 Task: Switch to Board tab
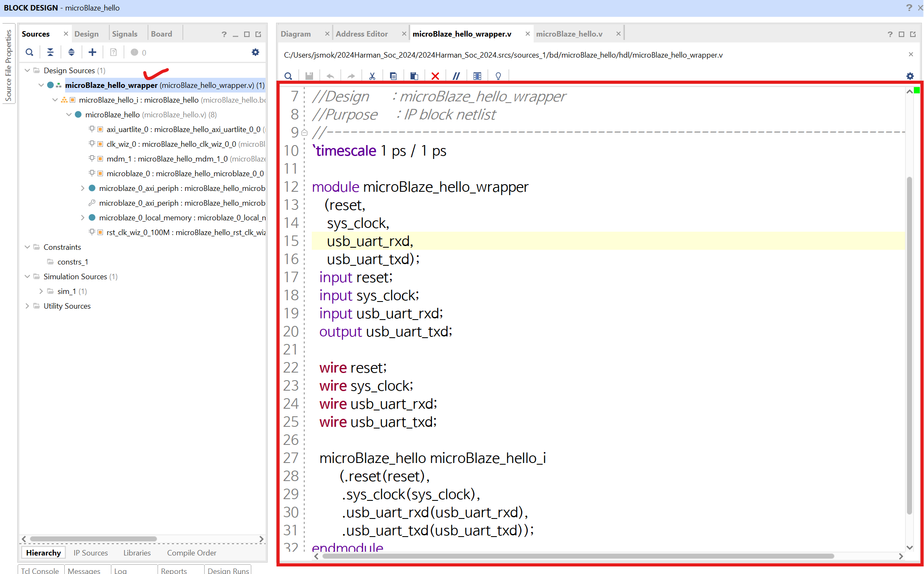162,34
